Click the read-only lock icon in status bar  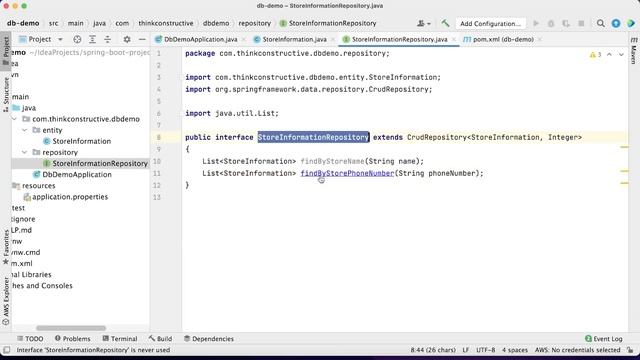click(631, 350)
